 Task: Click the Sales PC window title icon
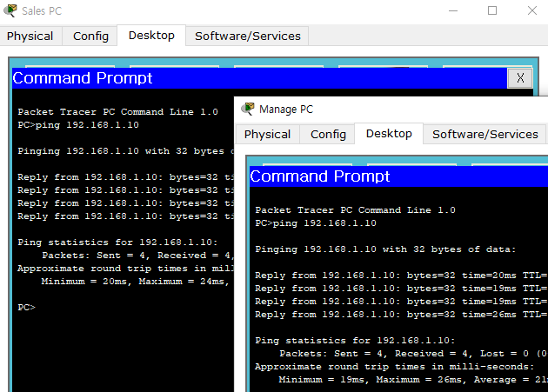(x=10, y=10)
